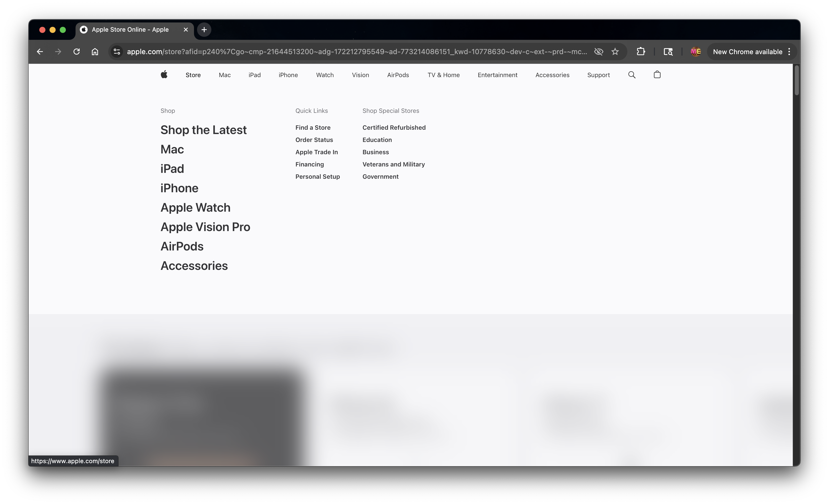Click the site information icon in address bar
829x504 pixels.
click(117, 52)
